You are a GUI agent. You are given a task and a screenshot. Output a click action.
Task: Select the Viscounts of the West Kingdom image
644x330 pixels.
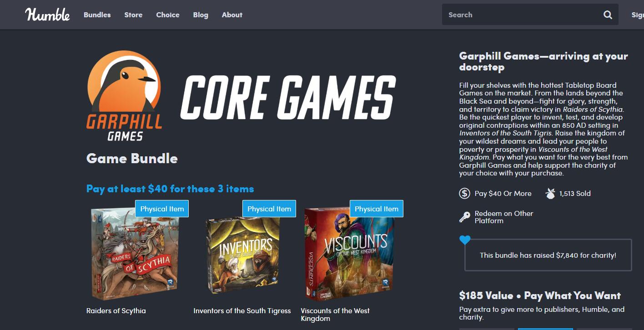[x=349, y=254]
